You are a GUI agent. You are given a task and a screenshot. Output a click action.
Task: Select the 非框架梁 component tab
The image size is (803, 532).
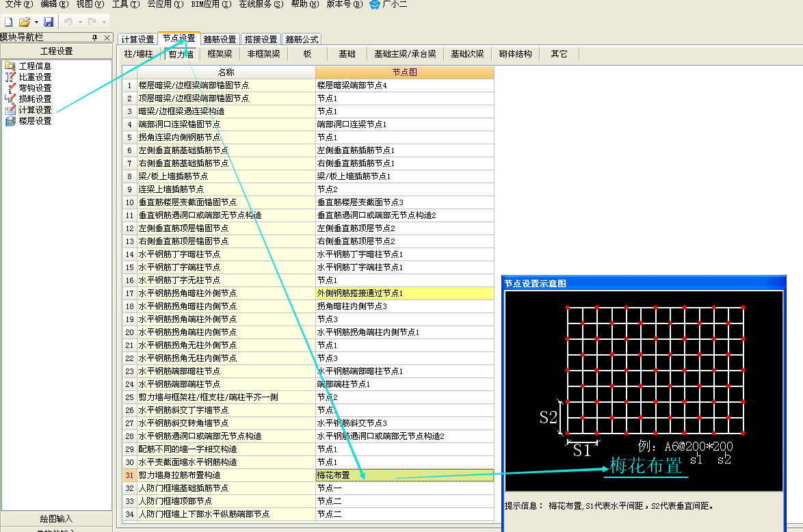pos(263,54)
